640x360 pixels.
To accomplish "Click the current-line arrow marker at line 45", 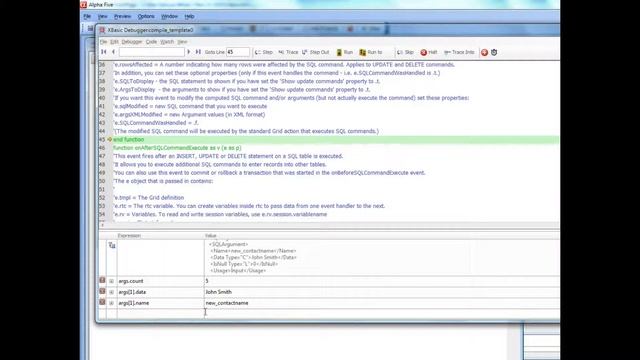I will click(x=109, y=140).
